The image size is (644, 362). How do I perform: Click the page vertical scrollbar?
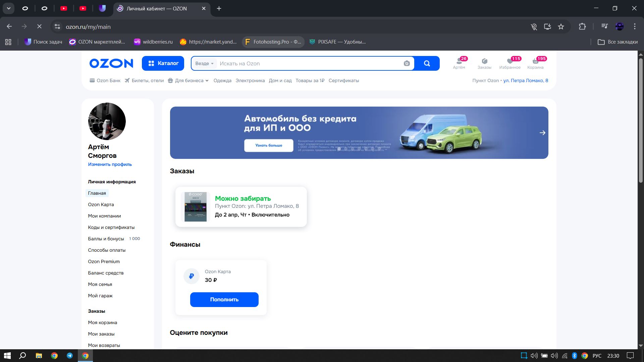tap(640, 121)
